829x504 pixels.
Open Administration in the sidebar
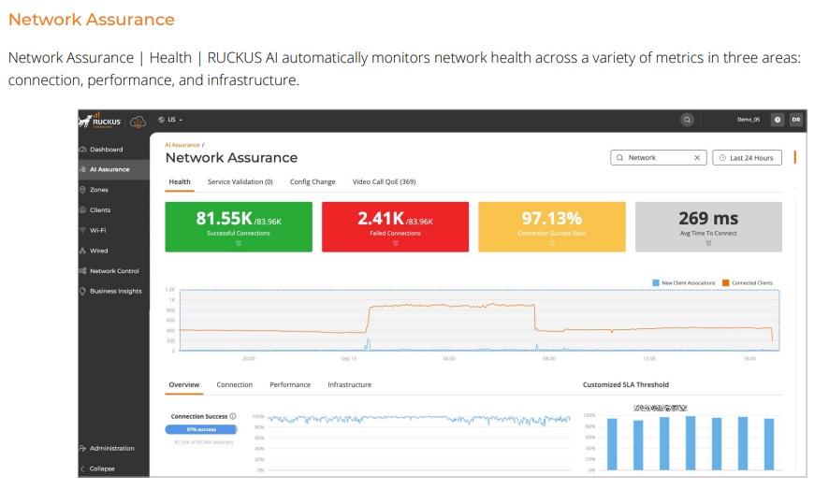point(113,449)
